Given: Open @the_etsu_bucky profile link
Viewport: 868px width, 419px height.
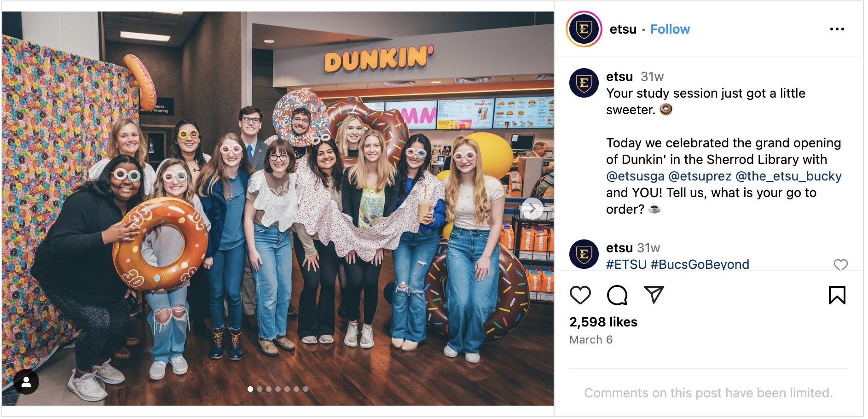Looking at the screenshot, I should (x=788, y=176).
